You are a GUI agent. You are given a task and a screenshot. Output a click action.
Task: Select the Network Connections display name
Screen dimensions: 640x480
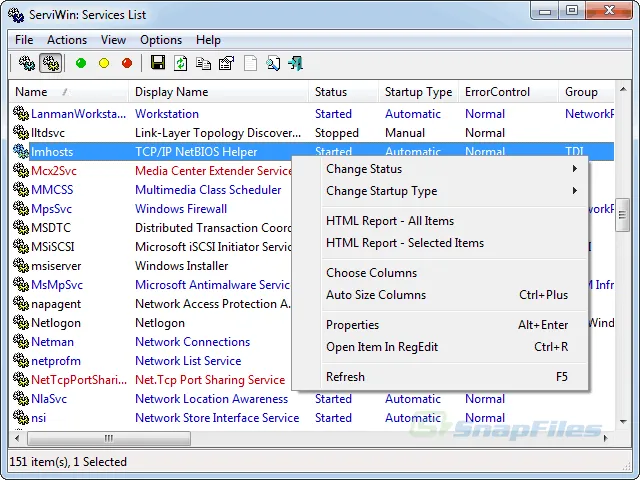click(192, 342)
